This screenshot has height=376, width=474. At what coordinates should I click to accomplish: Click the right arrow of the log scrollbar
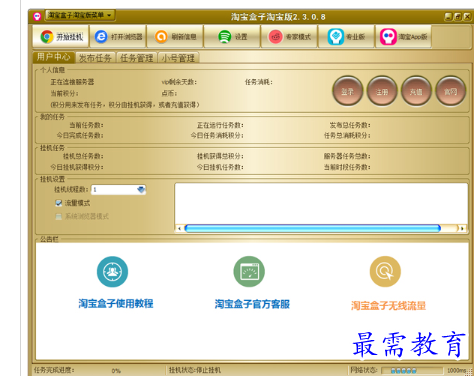tap(462, 228)
